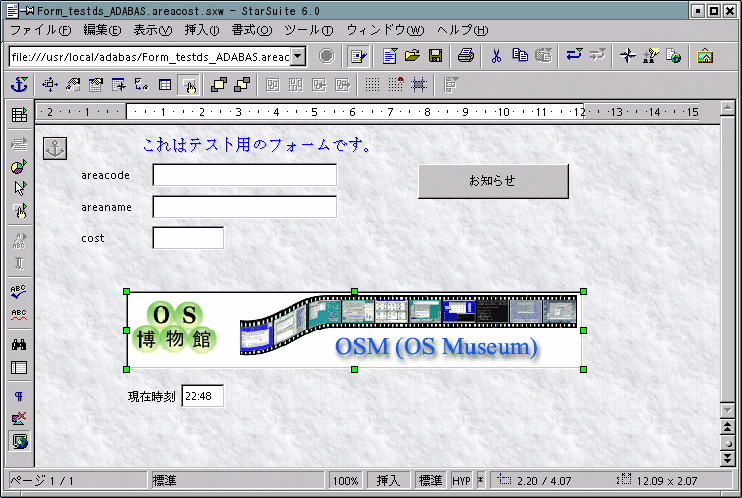The image size is (742, 498).
Task: Click the Undo arrow icon
Action: click(574, 56)
